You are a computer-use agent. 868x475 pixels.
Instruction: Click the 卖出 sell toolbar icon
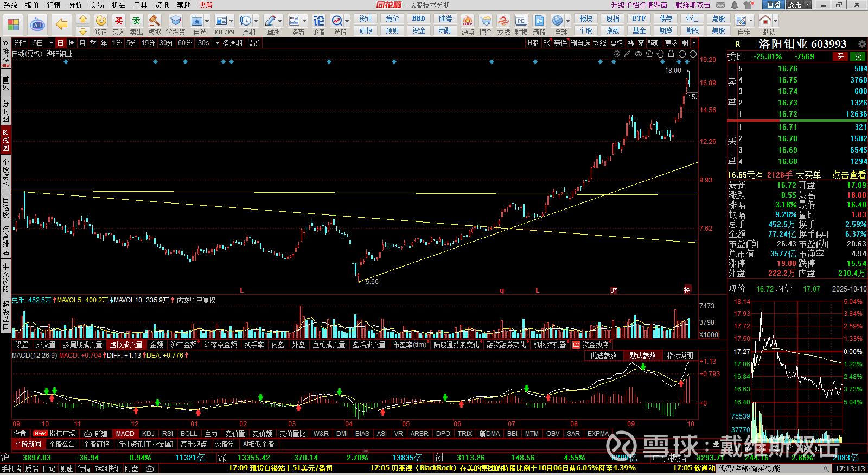136,21
